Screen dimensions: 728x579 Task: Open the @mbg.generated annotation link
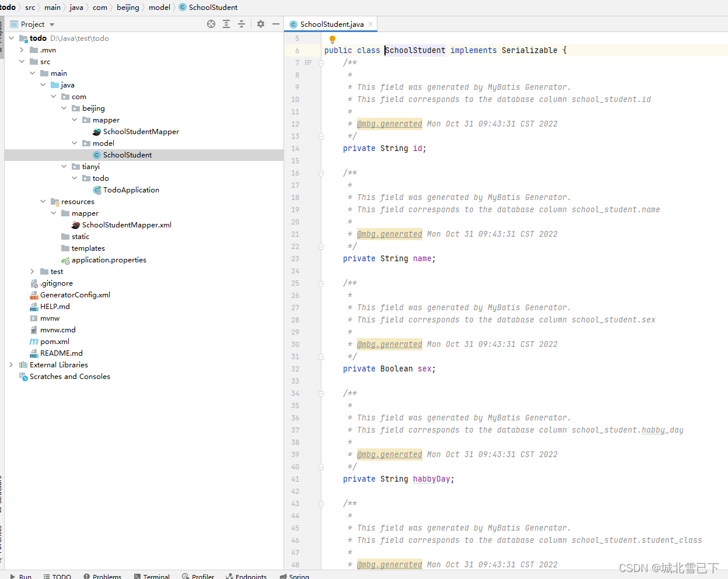click(389, 124)
